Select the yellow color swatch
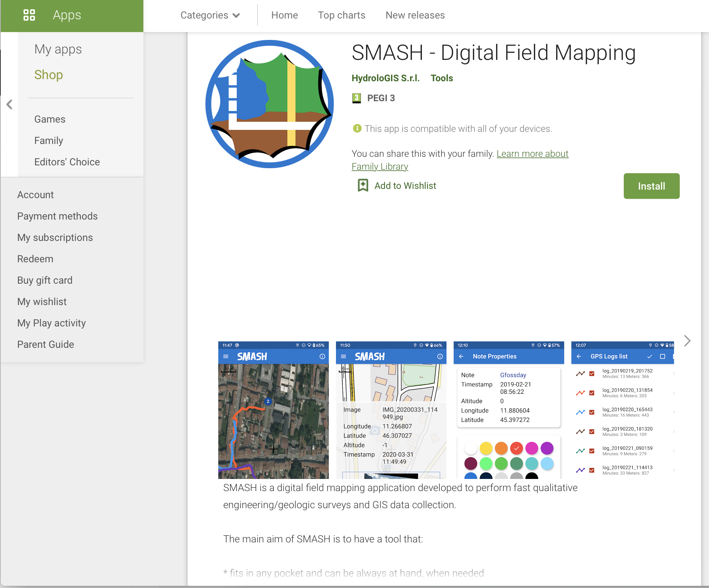The width and height of the screenshot is (709, 588). click(486, 448)
